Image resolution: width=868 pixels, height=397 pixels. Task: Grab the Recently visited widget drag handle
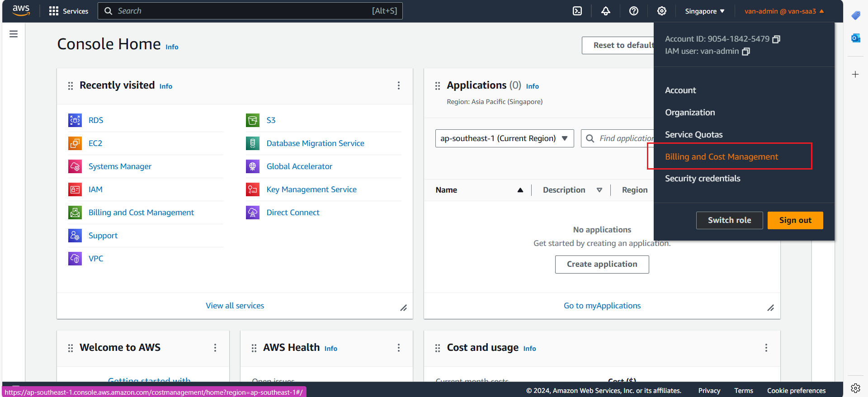[x=71, y=86]
